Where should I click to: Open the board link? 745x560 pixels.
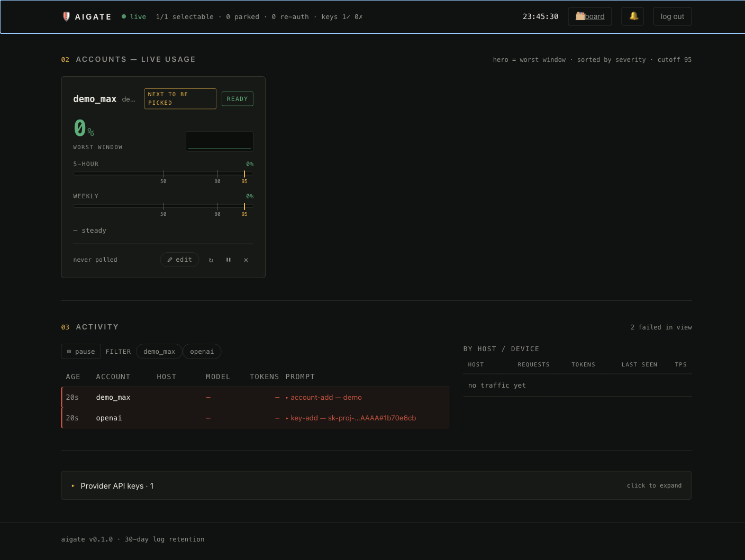pos(590,16)
